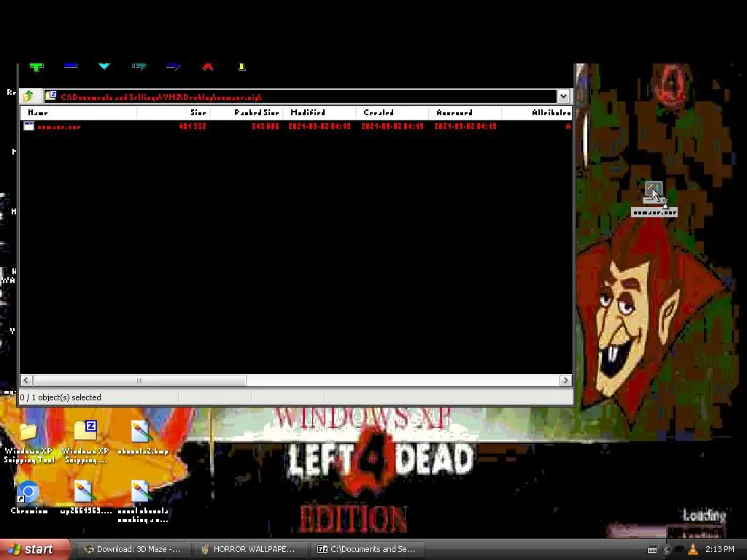Click the 2:13 PM system clock
The height and width of the screenshot is (560, 747).
click(x=719, y=550)
